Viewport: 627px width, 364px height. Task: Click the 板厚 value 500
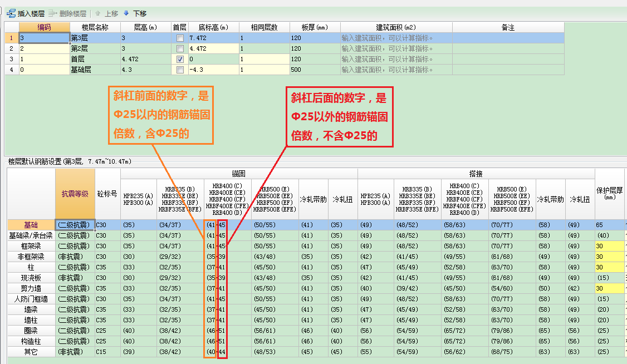(x=315, y=70)
